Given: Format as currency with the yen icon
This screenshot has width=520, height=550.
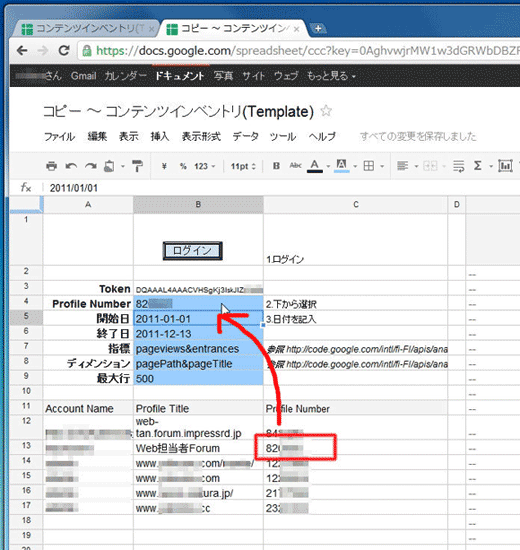Looking at the screenshot, I should pos(164,166).
